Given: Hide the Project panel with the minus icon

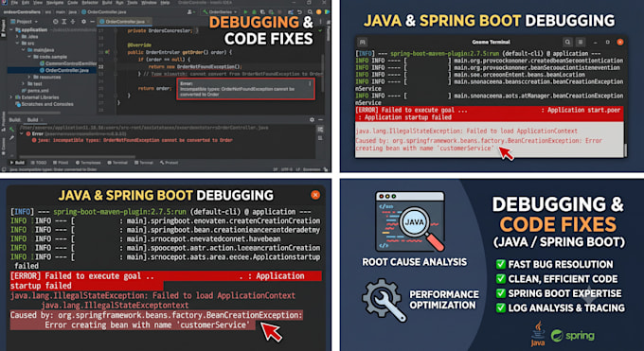Looking at the screenshot, I should tap(92, 22).
